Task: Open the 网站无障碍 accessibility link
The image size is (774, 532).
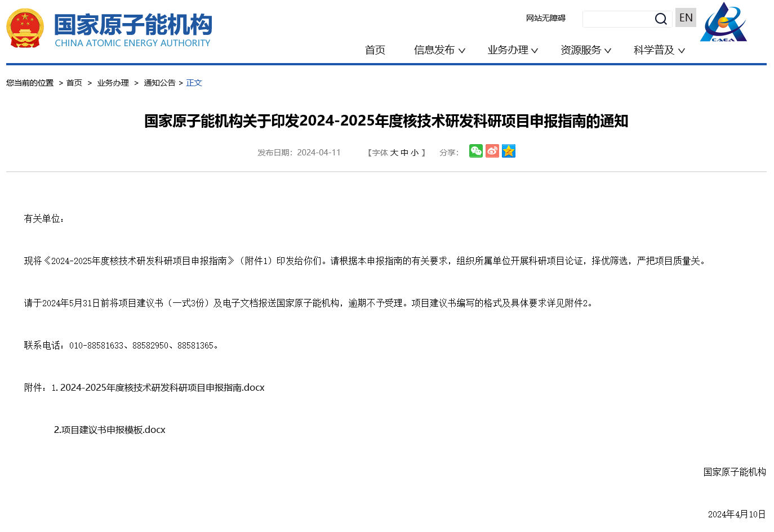Action: click(x=545, y=18)
